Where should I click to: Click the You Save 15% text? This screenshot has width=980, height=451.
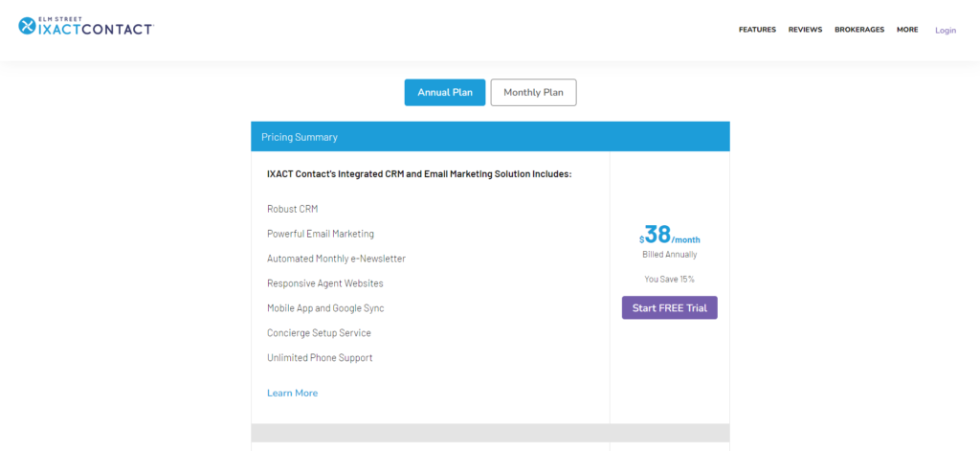coord(669,279)
